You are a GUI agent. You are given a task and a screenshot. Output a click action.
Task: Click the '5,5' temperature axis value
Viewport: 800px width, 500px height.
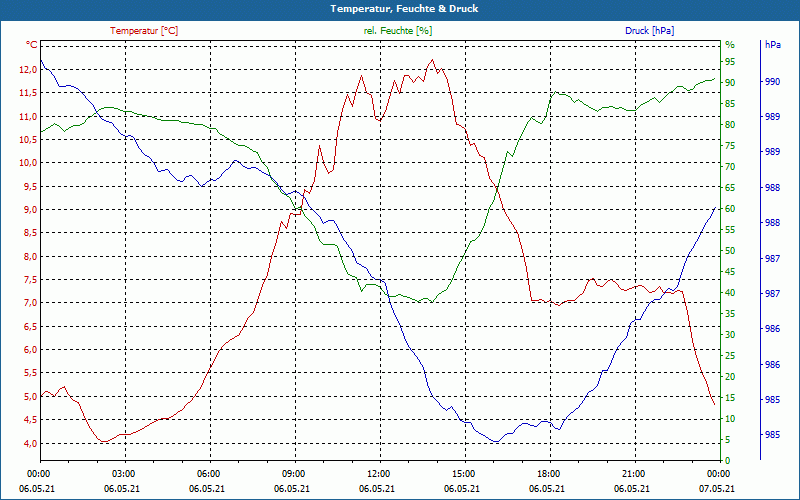pyautogui.click(x=31, y=373)
